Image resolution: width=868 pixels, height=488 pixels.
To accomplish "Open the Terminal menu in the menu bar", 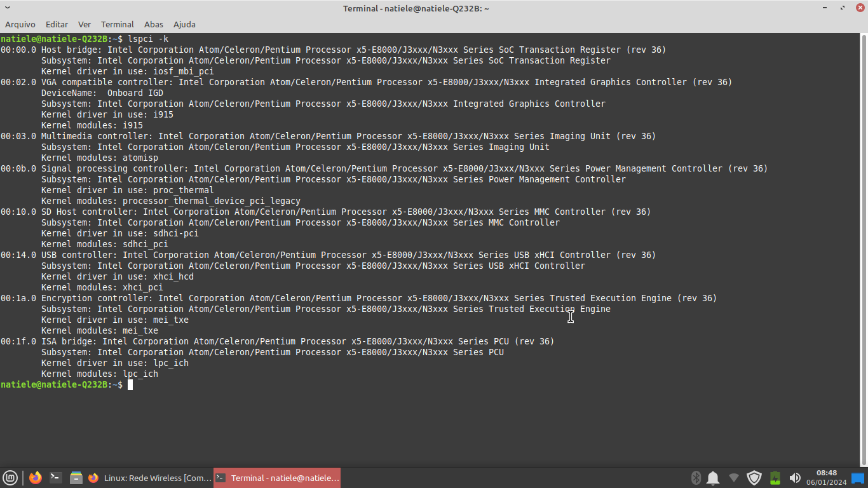I will coord(118,24).
